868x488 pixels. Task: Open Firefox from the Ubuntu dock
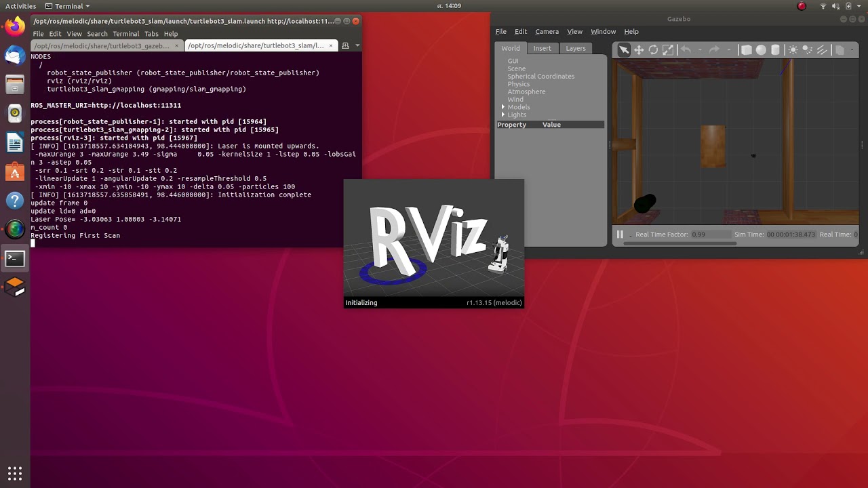[x=15, y=27]
